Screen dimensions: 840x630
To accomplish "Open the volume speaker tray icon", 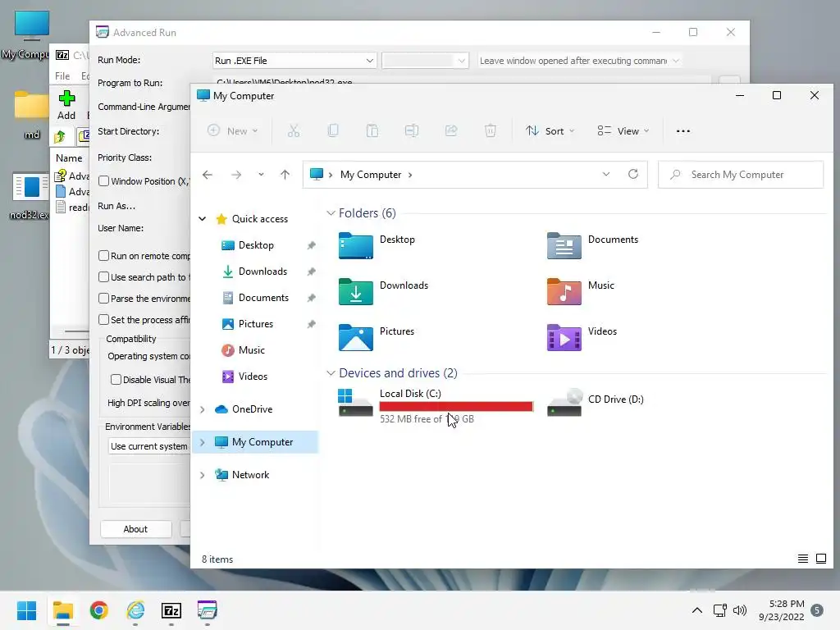I will click(740, 610).
